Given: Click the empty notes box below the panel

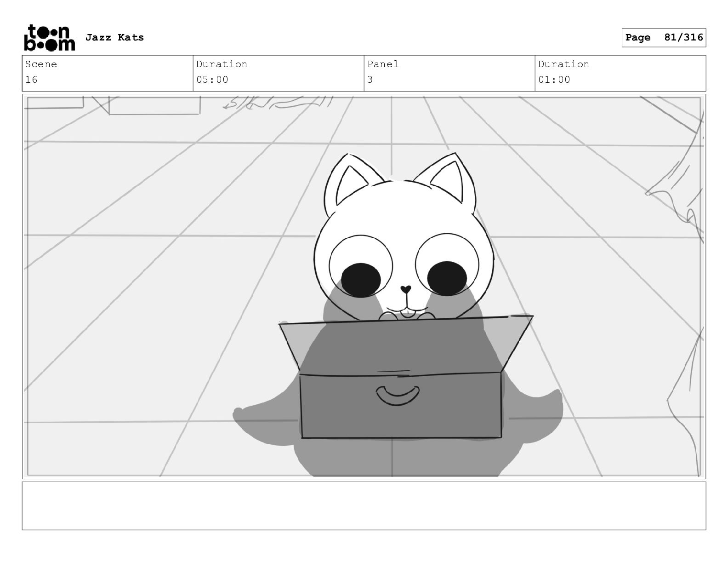Looking at the screenshot, I should [x=364, y=506].
